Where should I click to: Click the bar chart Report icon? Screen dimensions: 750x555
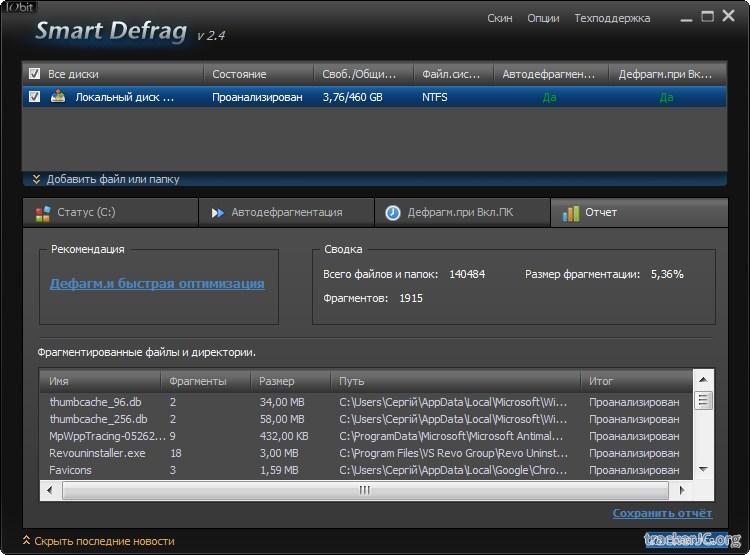click(570, 213)
